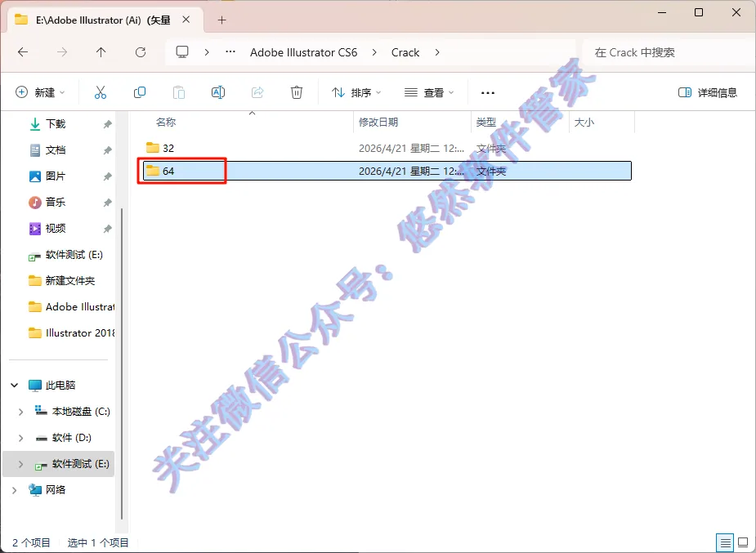The height and width of the screenshot is (553, 756).
Task: Expand the chevron after Adobe Illustrator CS6 breadcrumb
Action: (374, 52)
